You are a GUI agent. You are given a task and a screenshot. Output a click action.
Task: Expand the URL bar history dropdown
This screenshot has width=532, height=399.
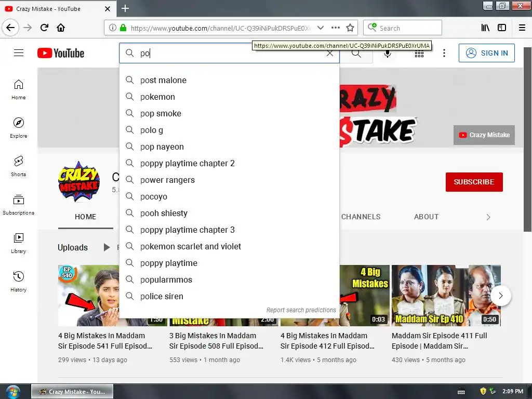coord(320,28)
